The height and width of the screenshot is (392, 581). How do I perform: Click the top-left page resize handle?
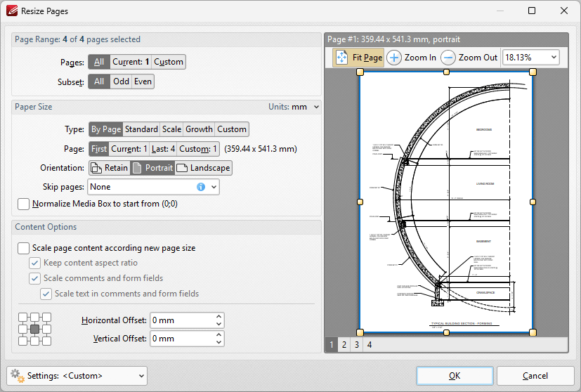[x=360, y=72]
